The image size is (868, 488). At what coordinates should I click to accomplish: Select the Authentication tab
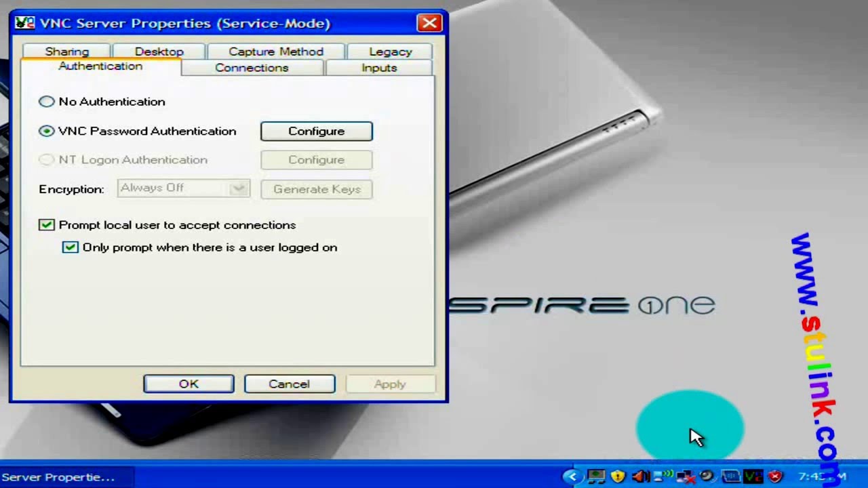(100, 66)
